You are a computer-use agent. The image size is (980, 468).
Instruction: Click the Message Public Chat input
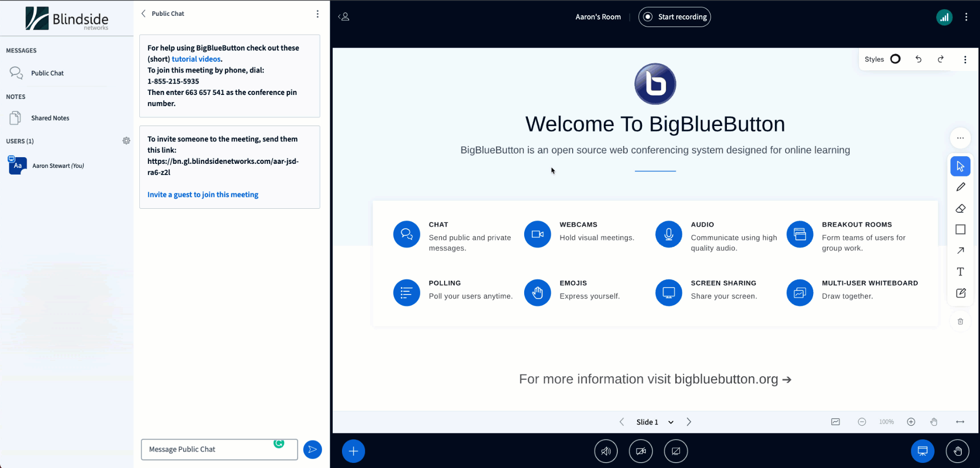pyautogui.click(x=219, y=450)
